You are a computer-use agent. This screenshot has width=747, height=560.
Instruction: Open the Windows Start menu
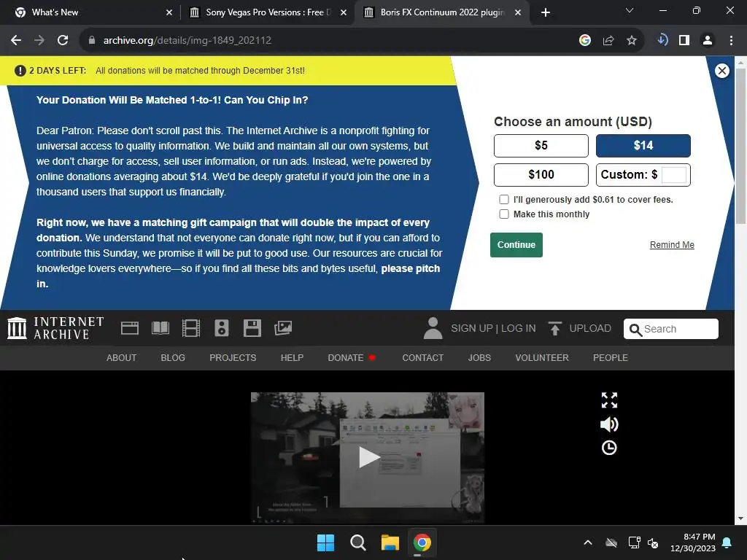[x=325, y=542]
